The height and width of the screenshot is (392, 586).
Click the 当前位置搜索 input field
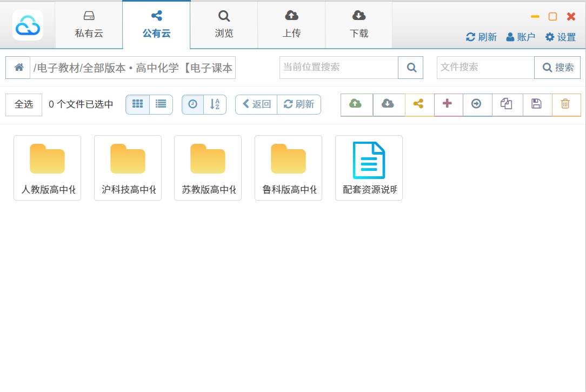338,68
